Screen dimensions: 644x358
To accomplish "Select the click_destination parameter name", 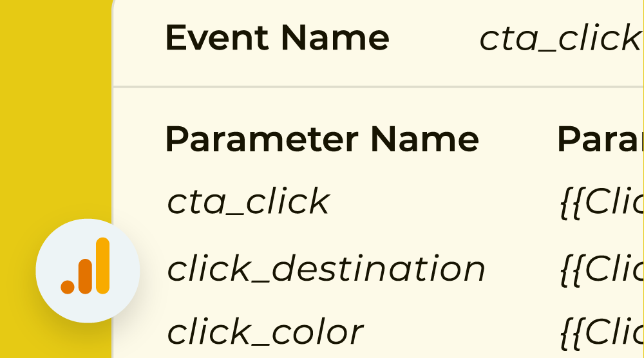I will pos(326,268).
